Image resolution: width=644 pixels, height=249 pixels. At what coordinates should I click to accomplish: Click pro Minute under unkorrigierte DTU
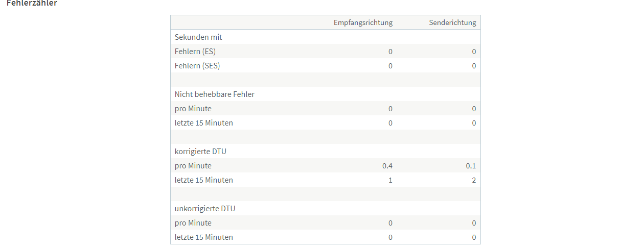point(193,223)
